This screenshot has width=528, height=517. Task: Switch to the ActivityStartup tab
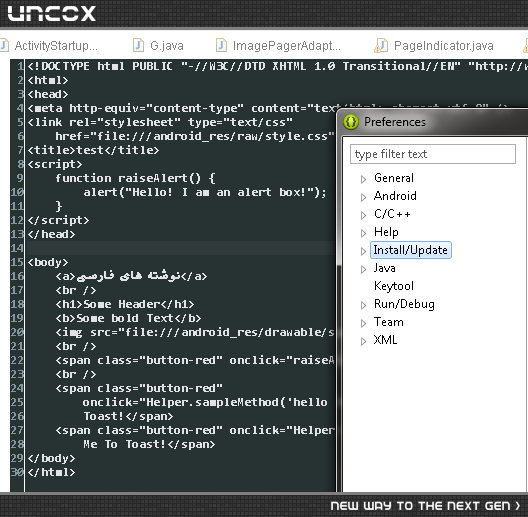[x=56, y=45]
